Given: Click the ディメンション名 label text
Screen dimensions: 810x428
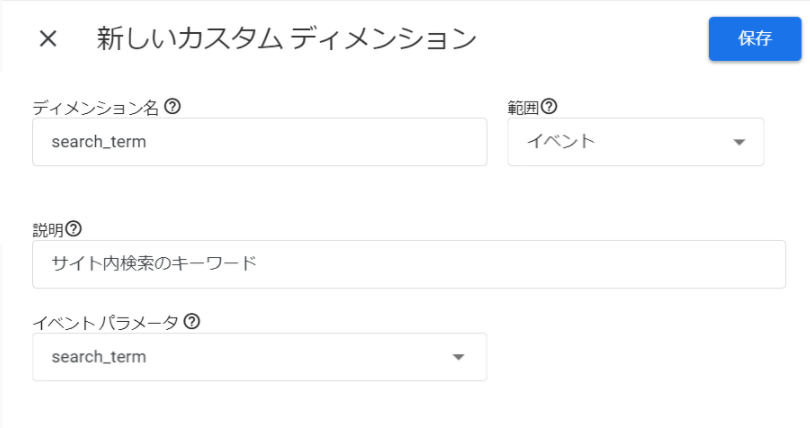Looking at the screenshot, I should click(96, 108).
